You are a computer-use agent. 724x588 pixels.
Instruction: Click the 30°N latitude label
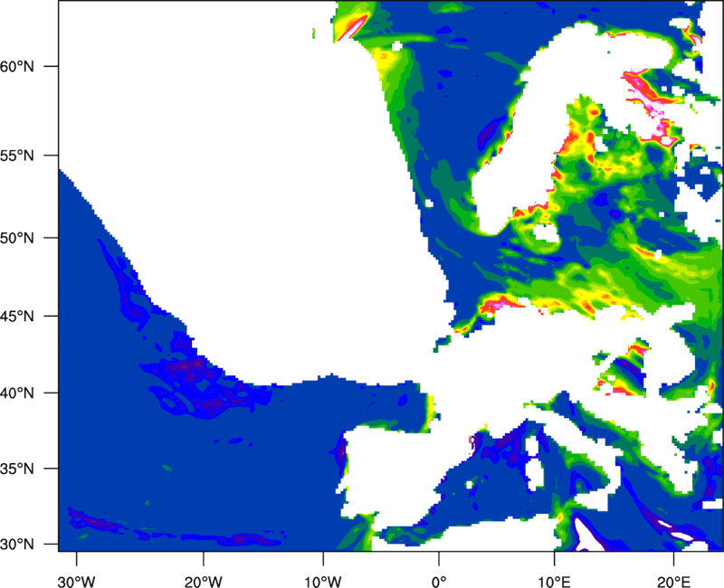[x=17, y=545]
